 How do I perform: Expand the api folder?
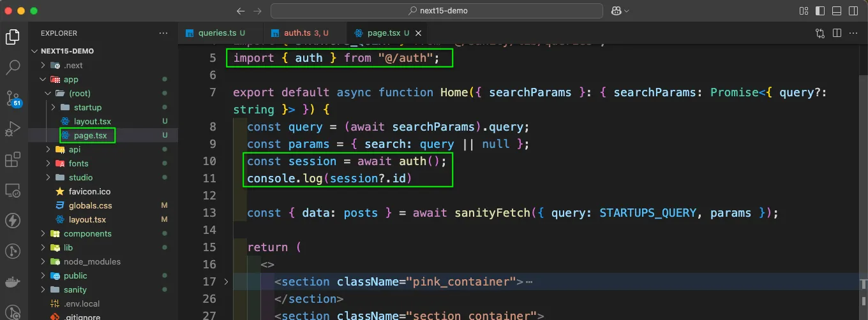[49, 149]
